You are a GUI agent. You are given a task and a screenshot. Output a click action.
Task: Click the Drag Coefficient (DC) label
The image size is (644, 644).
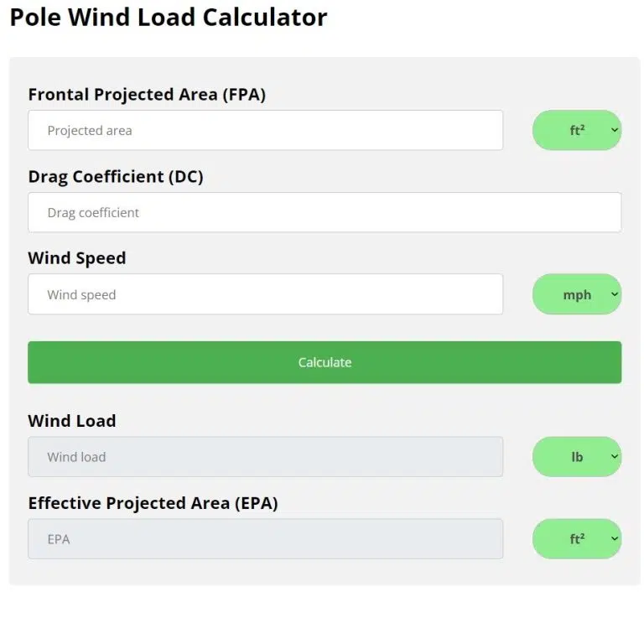[116, 177]
